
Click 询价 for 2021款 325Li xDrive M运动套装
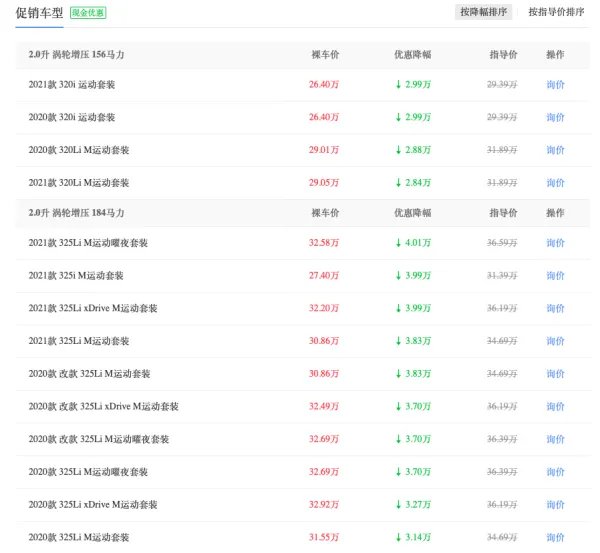pyautogui.click(x=555, y=308)
